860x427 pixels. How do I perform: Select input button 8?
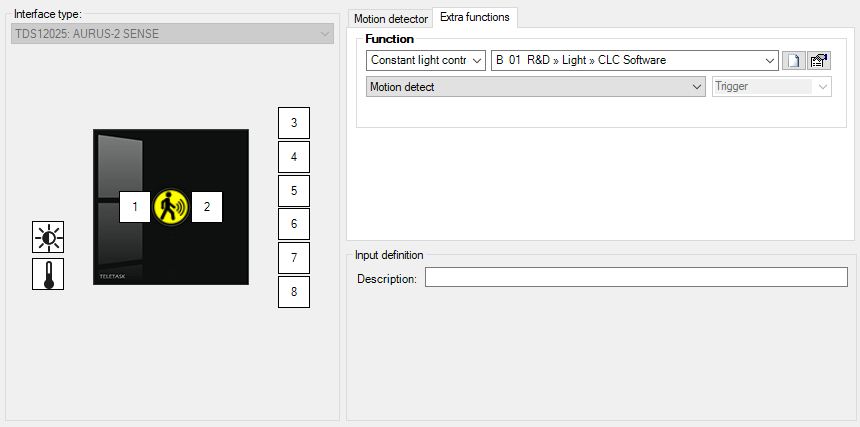(x=293, y=292)
